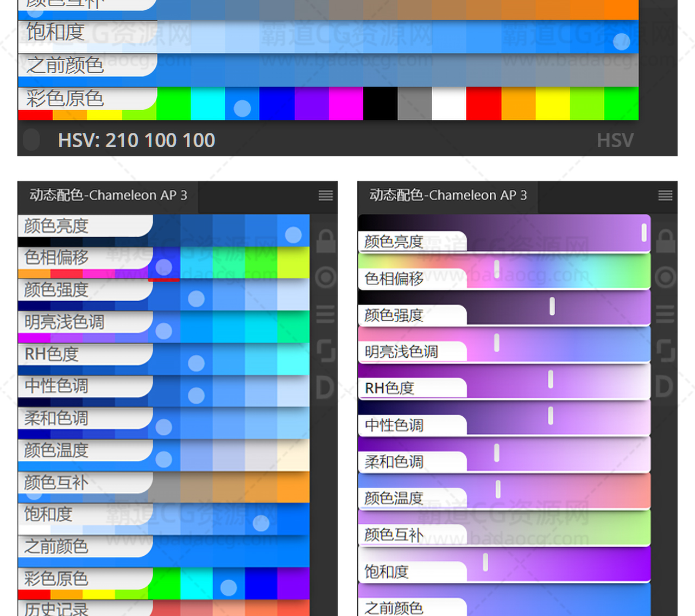This screenshot has height=616, width=695.
Task: Click the HSV: 210 100 100 value readout
Action: 136,141
